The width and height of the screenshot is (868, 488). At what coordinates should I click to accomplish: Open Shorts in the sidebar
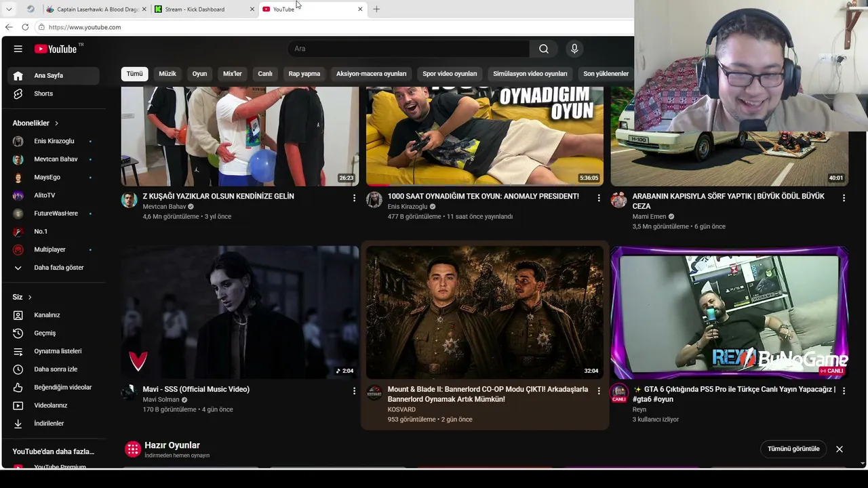click(53, 94)
